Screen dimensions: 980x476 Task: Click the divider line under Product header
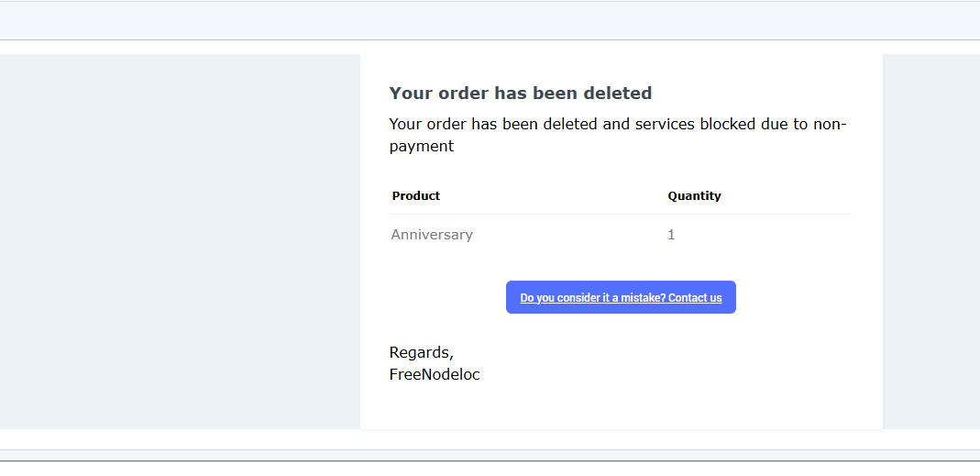click(528, 214)
